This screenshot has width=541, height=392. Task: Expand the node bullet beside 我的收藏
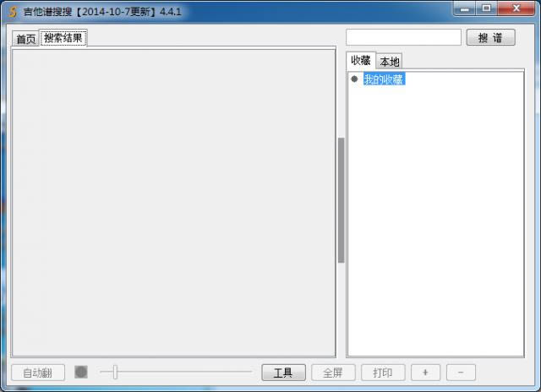[x=354, y=79]
